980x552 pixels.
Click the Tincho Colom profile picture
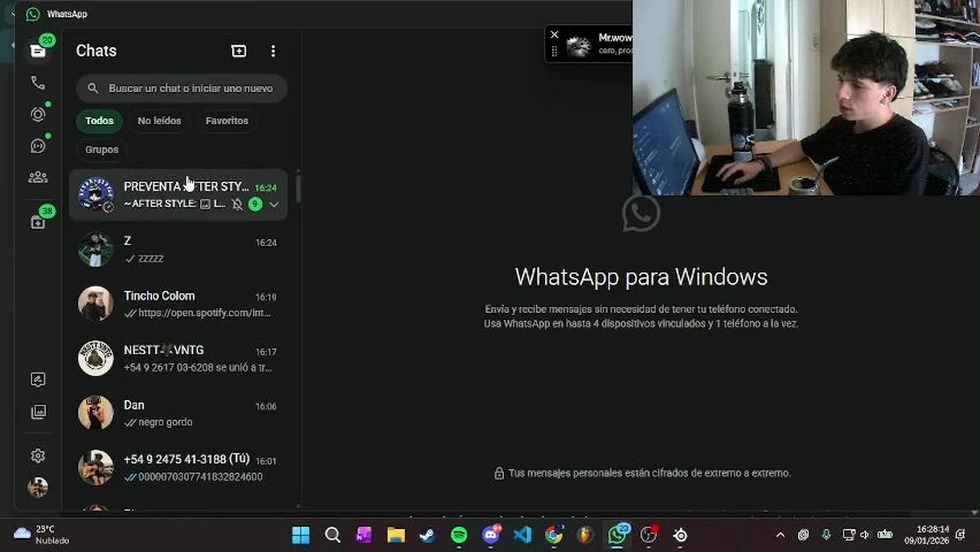[96, 304]
